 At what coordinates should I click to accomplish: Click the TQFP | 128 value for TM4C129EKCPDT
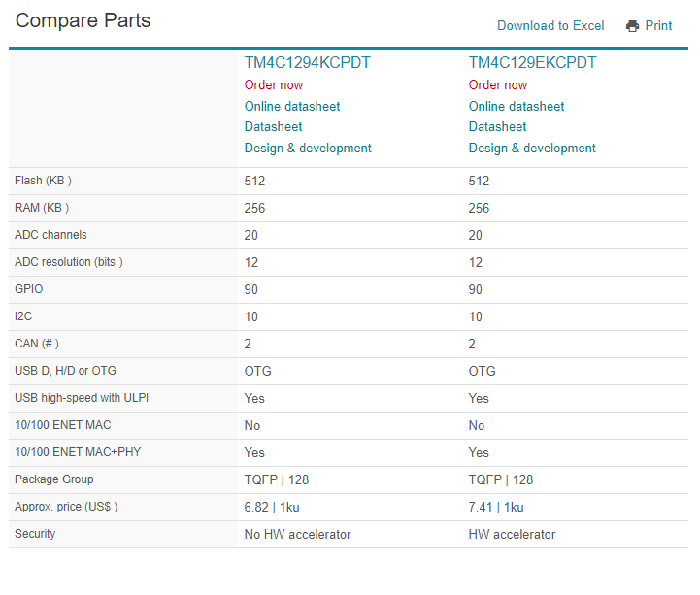click(x=500, y=479)
